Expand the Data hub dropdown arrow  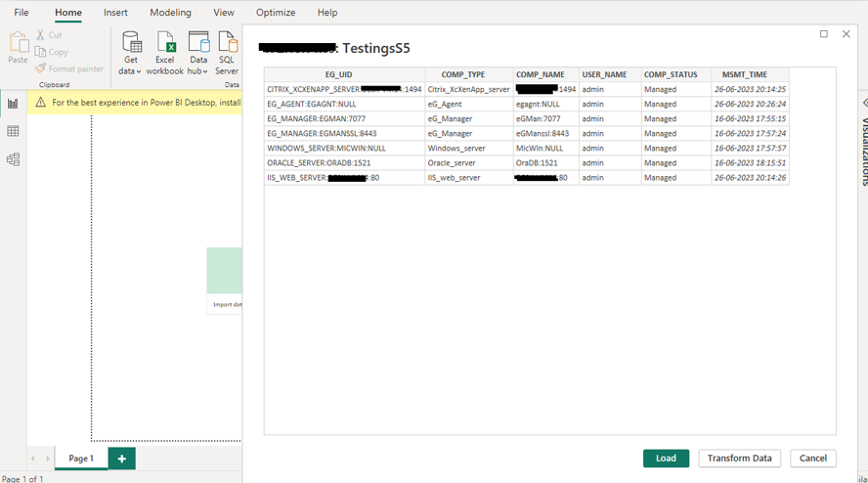coord(205,71)
